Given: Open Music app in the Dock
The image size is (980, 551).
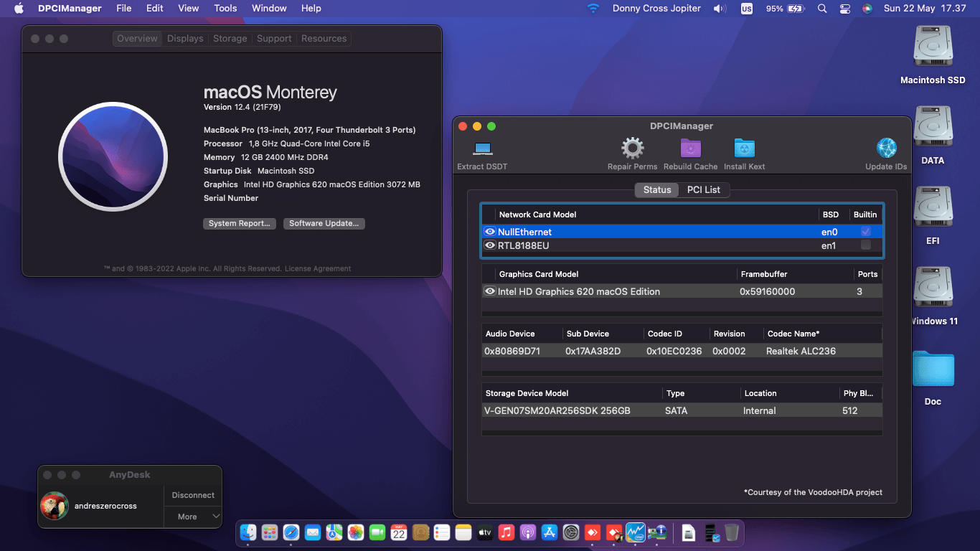Looking at the screenshot, I should [x=507, y=532].
